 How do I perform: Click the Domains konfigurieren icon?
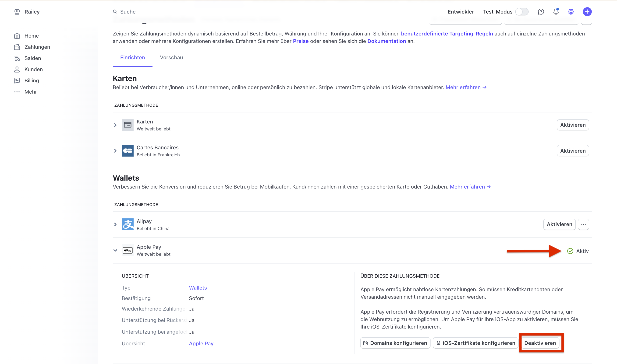365,343
